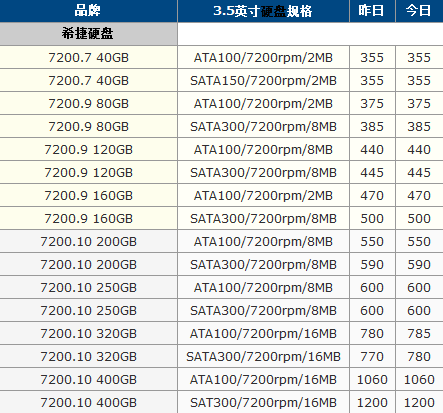This screenshot has height=413, width=443.
Task: Click today's price 590 cell
Action: tap(419, 264)
